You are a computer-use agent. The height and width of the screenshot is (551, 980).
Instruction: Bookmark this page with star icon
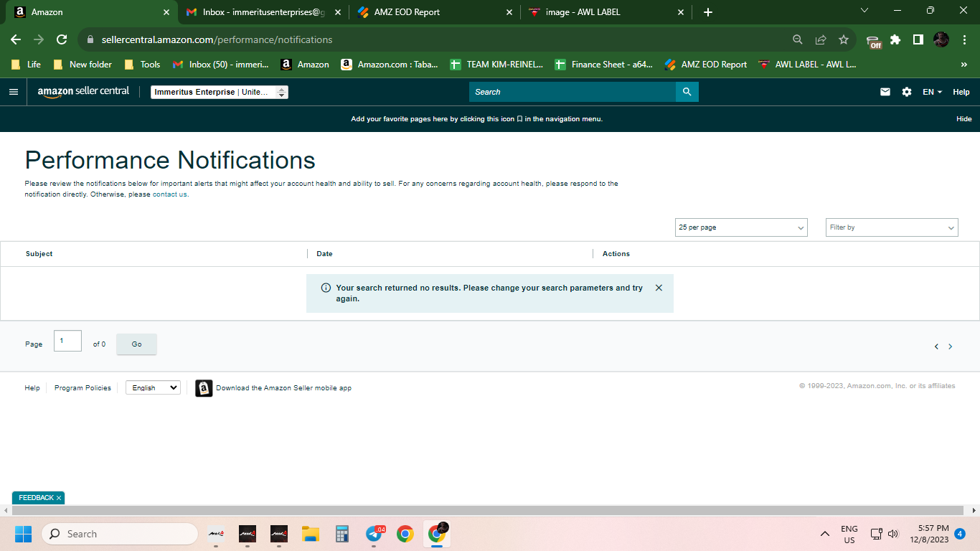[x=844, y=39]
